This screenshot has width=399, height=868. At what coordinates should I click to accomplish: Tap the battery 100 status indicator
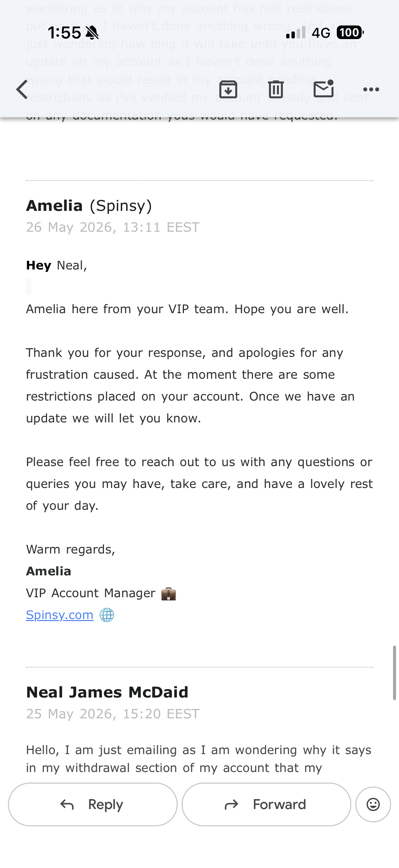pyautogui.click(x=350, y=32)
